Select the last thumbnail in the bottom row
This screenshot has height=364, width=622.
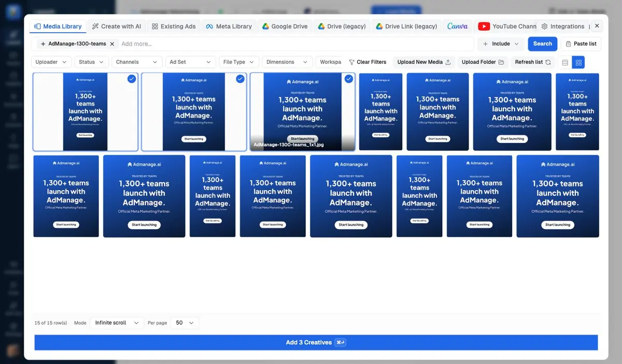[x=558, y=196]
